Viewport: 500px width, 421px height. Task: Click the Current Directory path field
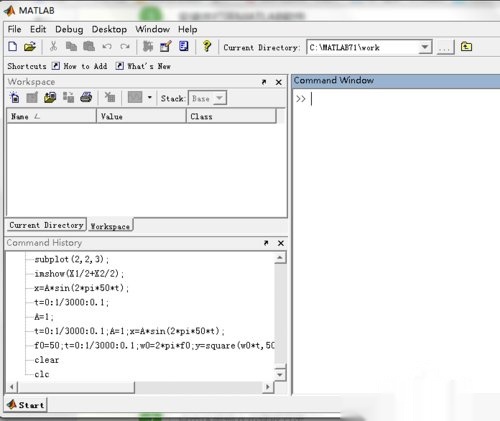tap(363, 47)
